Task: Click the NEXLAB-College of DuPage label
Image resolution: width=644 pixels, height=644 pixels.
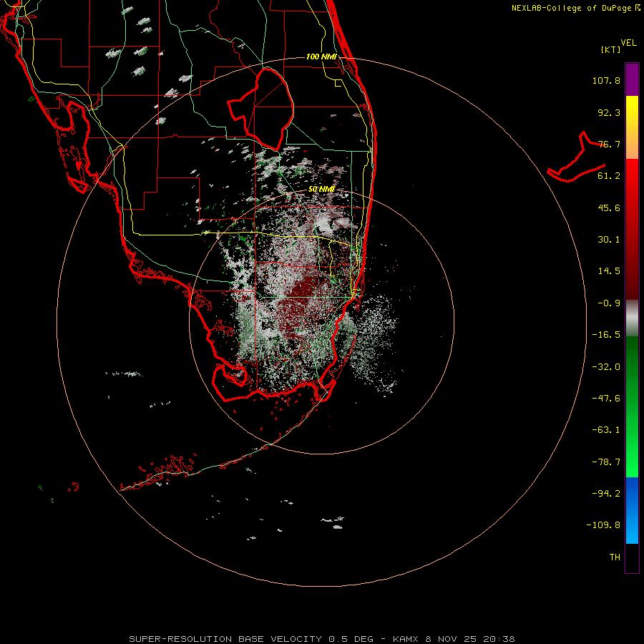Action: [x=576, y=8]
